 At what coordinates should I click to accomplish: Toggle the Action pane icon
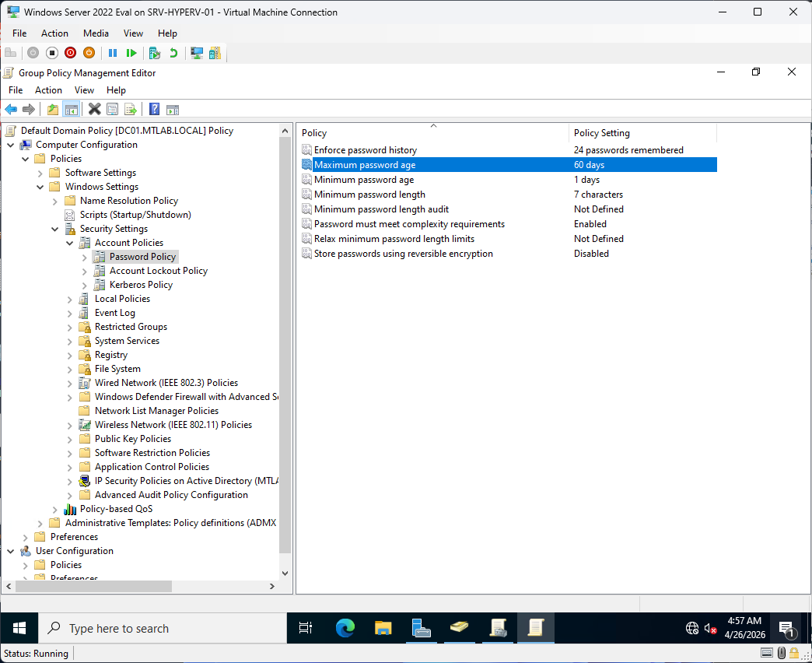click(173, 109)
